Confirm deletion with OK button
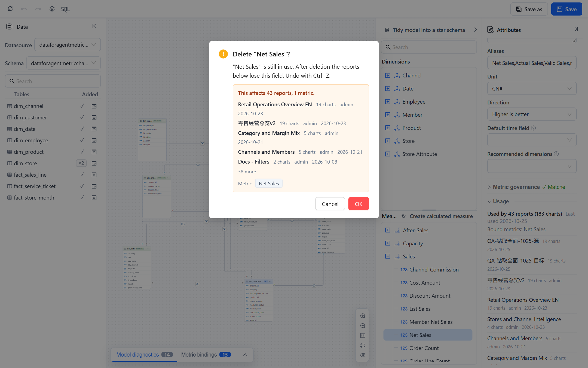 tap(359, 204)
